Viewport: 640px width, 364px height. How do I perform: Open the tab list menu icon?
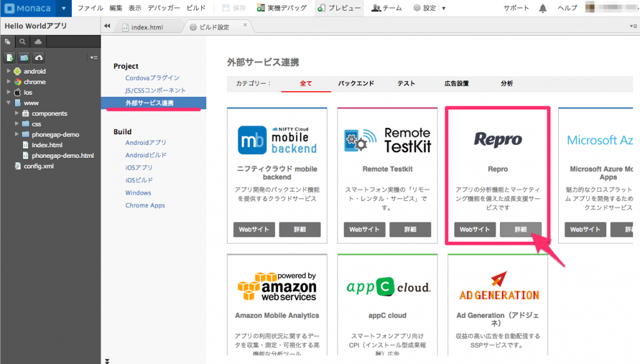pyautogui.click(x=633, y=26)
